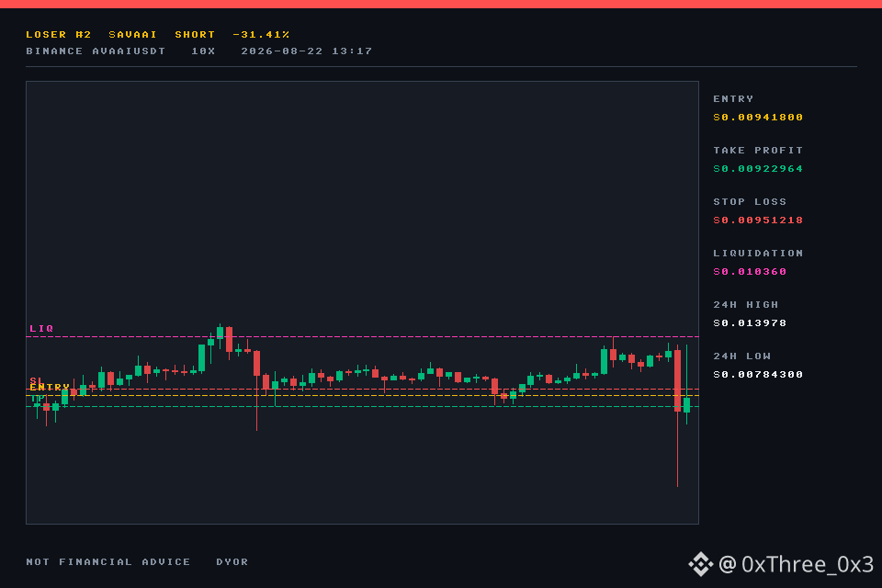Click the '@0xThree_0x3' handle

pos(796,564)
